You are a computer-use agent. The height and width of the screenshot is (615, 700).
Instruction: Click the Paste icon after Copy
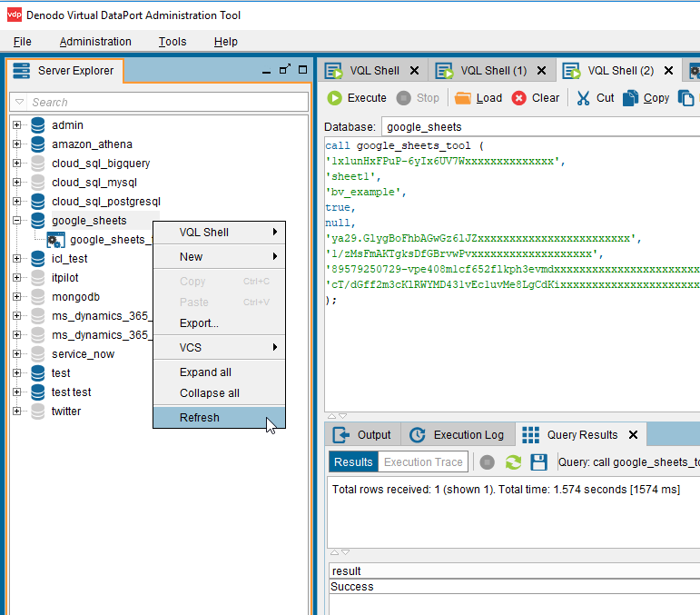(685, 98)
